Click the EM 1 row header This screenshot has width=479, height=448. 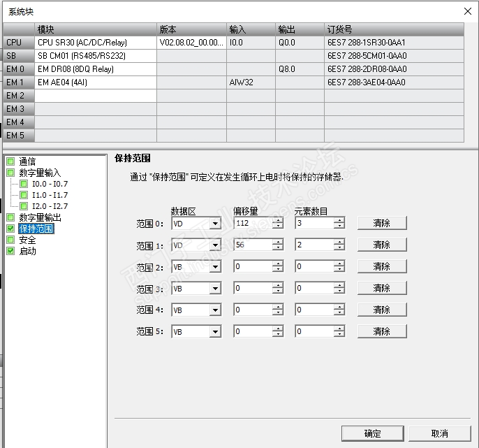(19, 82)
